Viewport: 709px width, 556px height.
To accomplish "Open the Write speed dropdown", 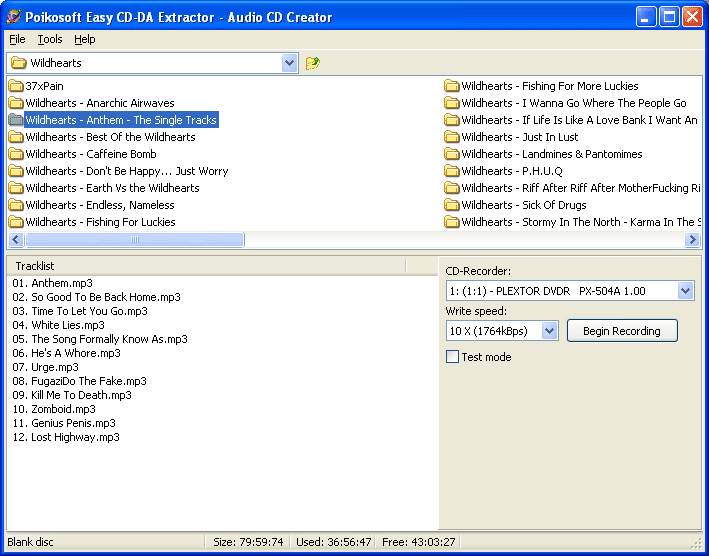I will 549,331.
